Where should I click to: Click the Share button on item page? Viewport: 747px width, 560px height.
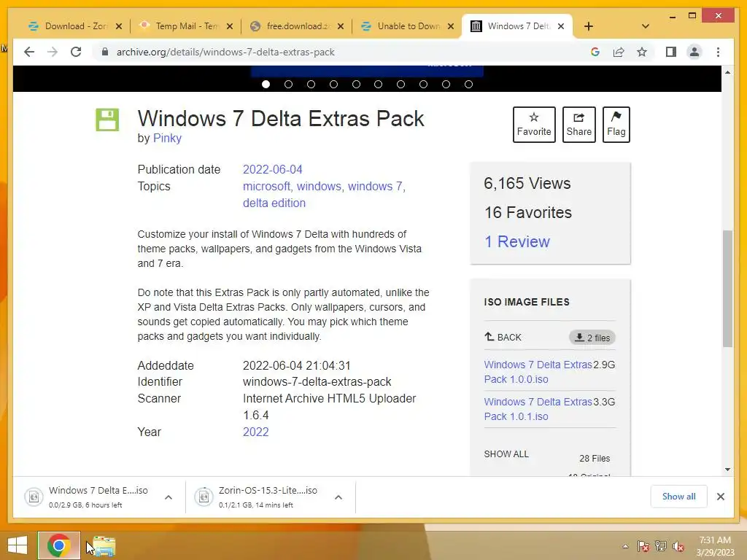[578, 124]
